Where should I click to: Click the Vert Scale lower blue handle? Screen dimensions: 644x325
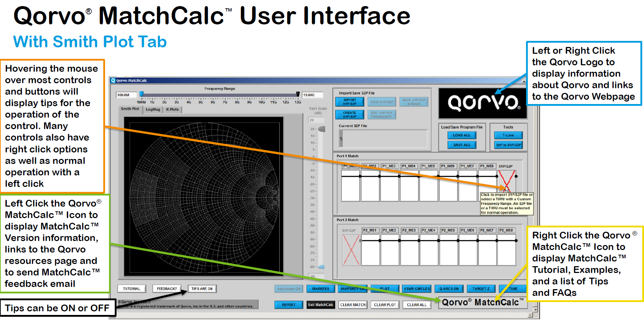(322, 267)
